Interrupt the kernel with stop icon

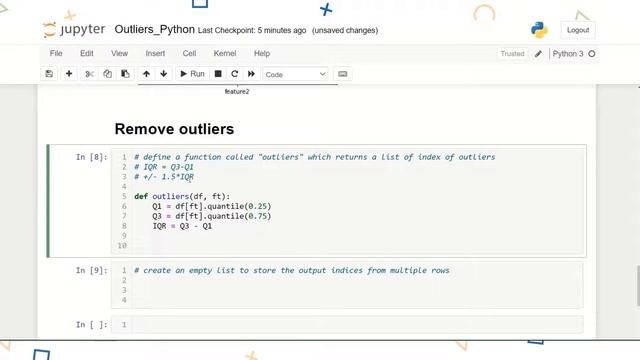218,74
